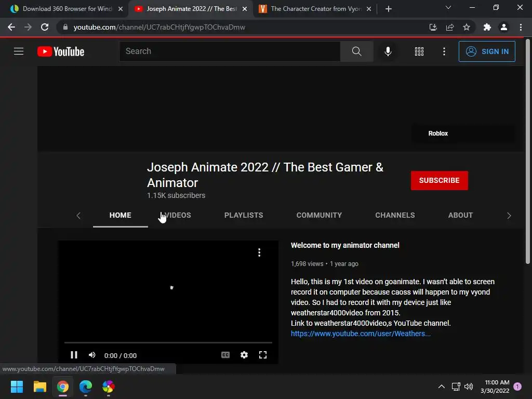The width and height of the screenshot is (532, 399).
Task: Close the Download 360 Browser tab
Action: click(x=121, y=9)
